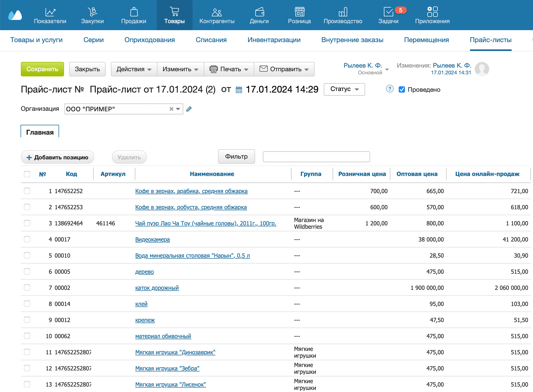Click the calendar icon beside the date
The width and height of the screenshot is (533, 392).
click(x=239, y=90)
